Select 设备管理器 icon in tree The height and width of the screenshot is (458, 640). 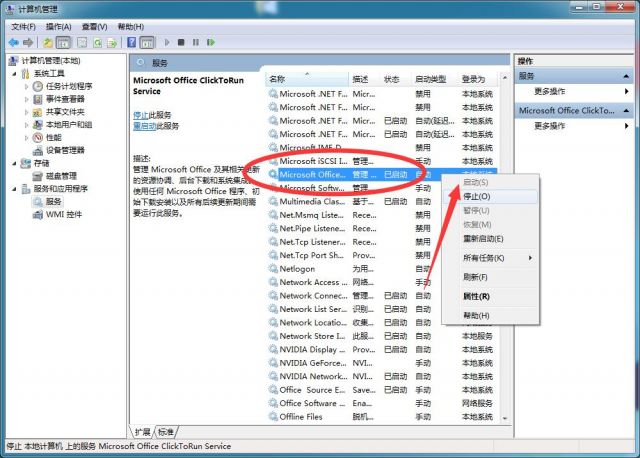pyautogui.click(x=38, y=150)
